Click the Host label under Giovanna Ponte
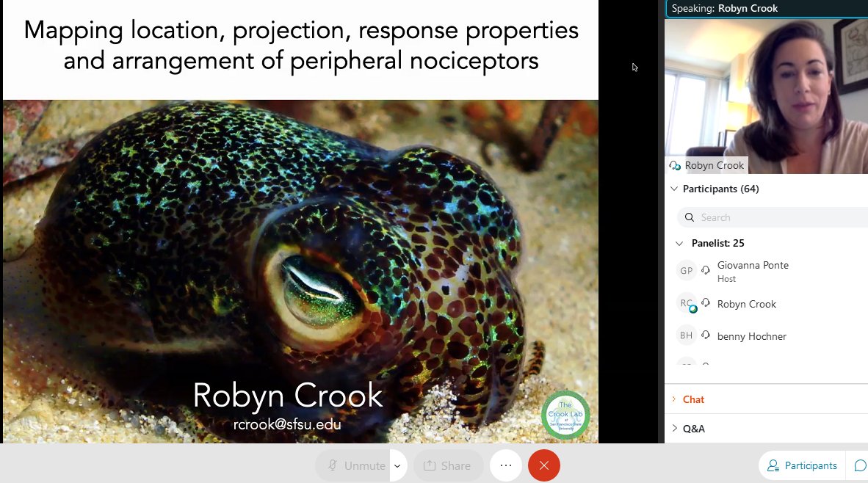Screen dimensions: 868x483 [726, 279]
